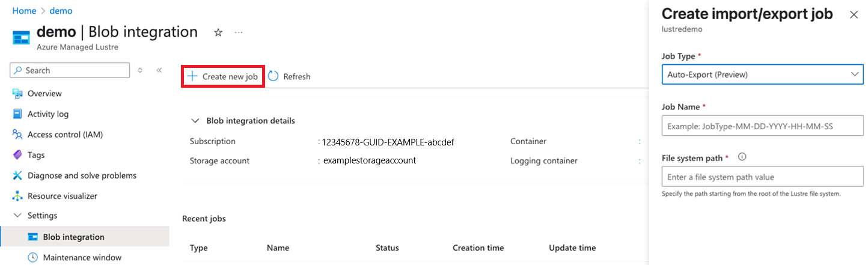
Task: Click the File system path info icon
Action: (x=742, y=157)
